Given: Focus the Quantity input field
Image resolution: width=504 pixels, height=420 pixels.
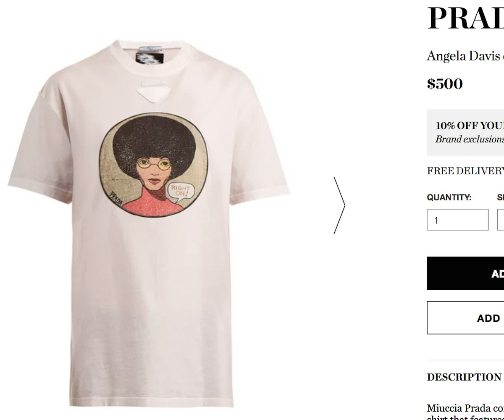Looking at the screenshot, I should click(458, 220).
